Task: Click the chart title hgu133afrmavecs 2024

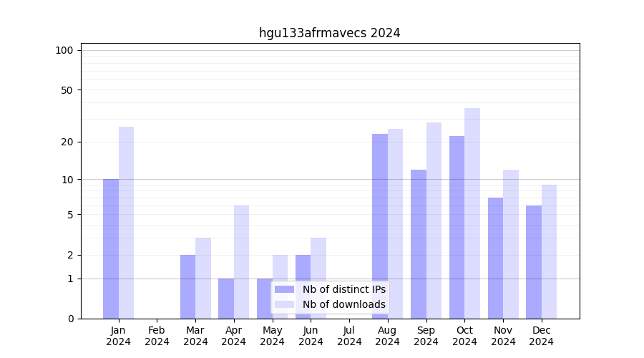Action: point(329,33)
